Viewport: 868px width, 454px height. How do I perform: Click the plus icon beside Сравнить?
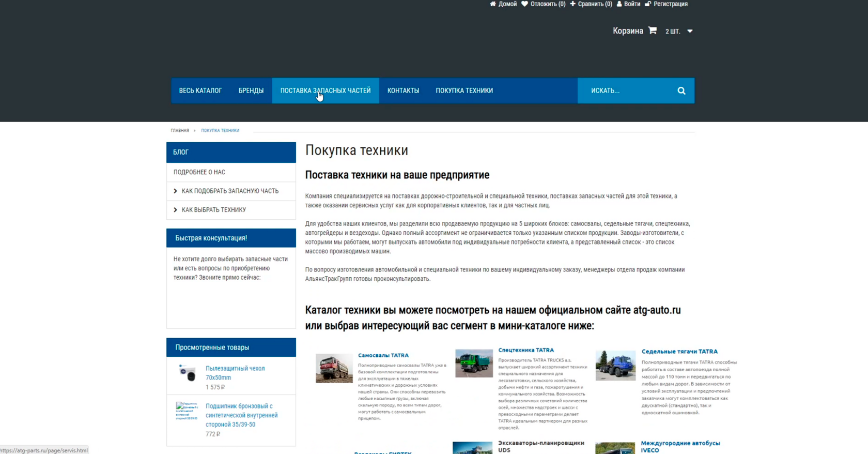(572, 4)
